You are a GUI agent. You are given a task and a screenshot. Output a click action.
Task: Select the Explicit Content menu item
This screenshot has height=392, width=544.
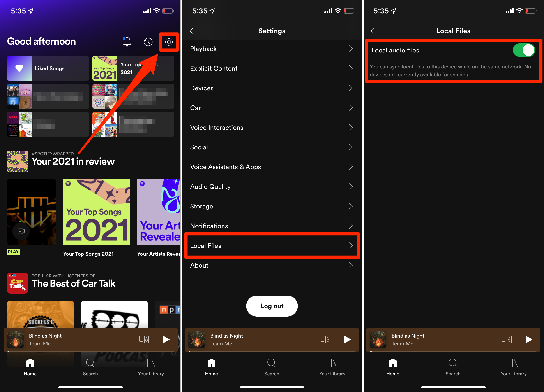pos(272,68)
